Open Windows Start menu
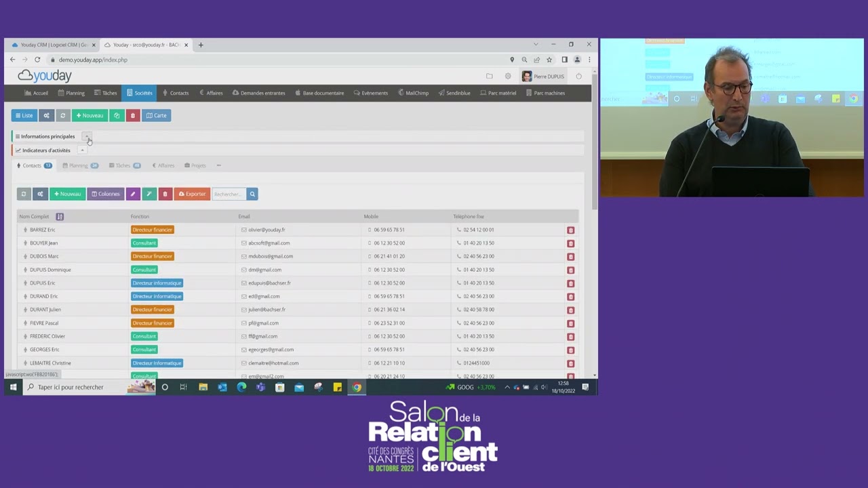 (x=13, y=387)
